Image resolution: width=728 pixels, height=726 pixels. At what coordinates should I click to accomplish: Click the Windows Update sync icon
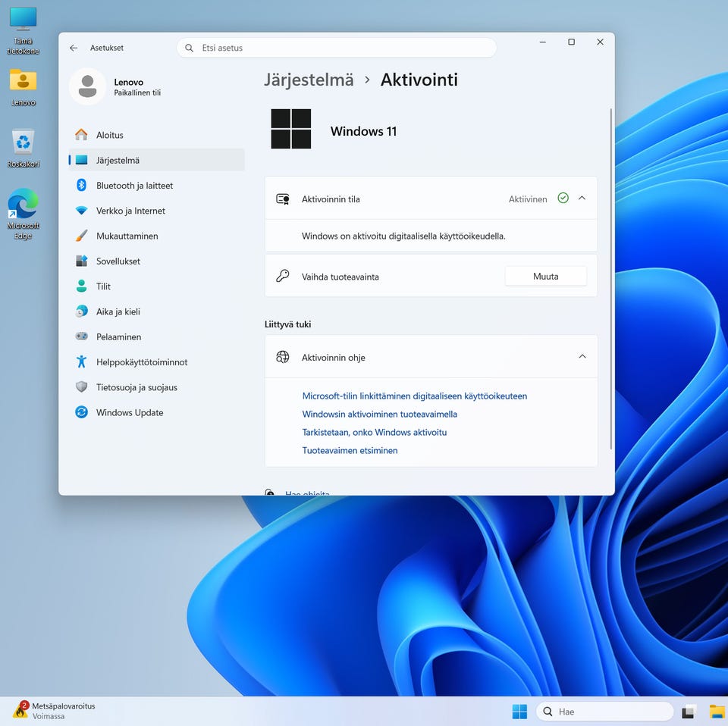81,412
